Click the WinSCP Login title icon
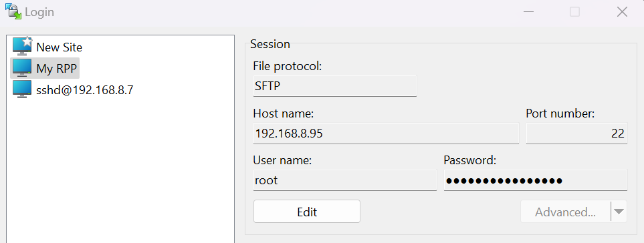 (x=13, y=11)
